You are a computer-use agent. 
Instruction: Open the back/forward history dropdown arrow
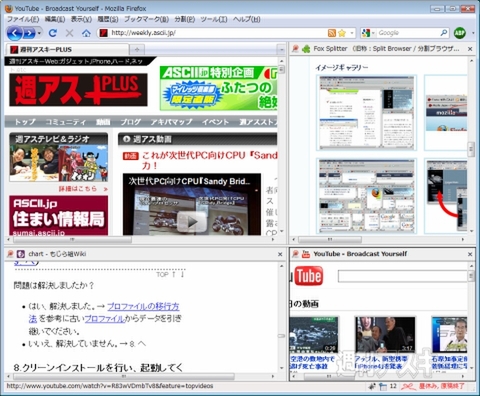(39, 33)
